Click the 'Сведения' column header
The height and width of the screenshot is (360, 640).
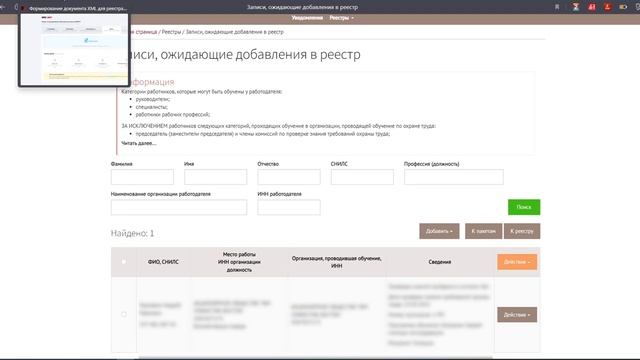tap(440, 262)
